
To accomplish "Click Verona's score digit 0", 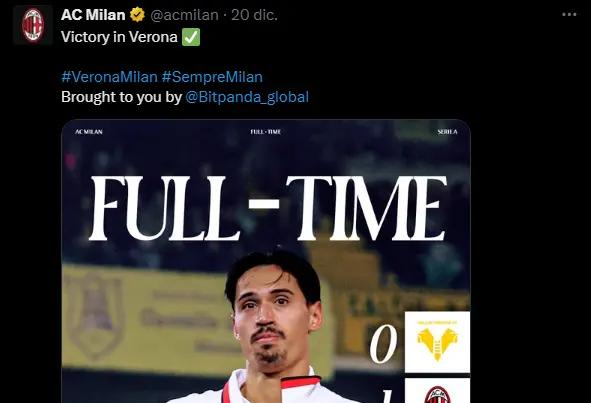I will coord(384,344).
